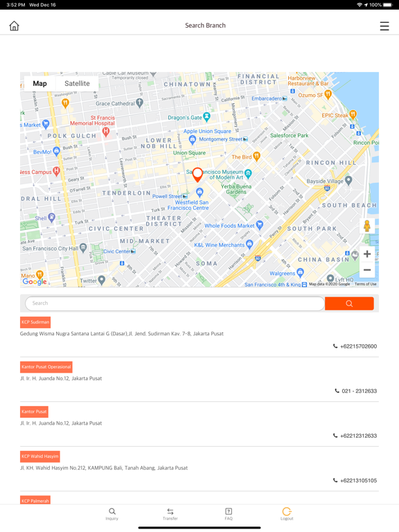Click the Bayside Village map marker
399x532 pixels.
348,180
